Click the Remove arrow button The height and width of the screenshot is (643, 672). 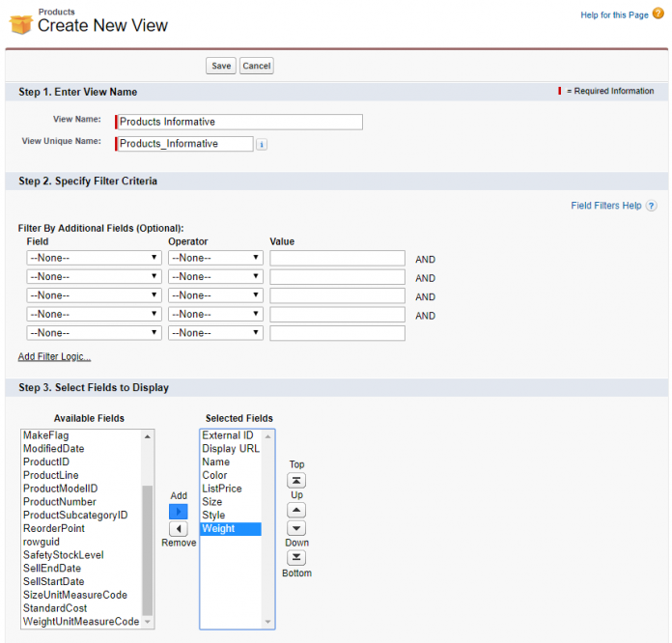tap(178, 529)
